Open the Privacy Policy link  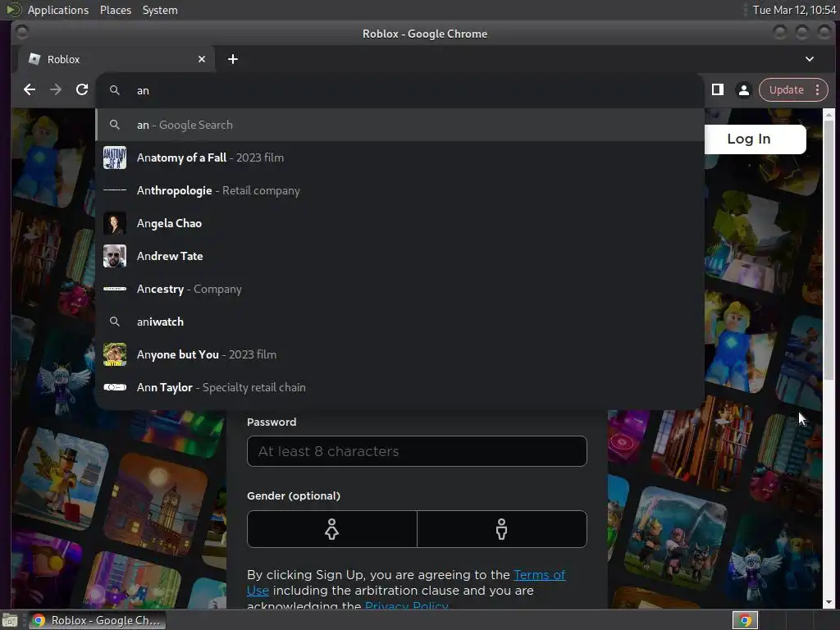[406, 605]
